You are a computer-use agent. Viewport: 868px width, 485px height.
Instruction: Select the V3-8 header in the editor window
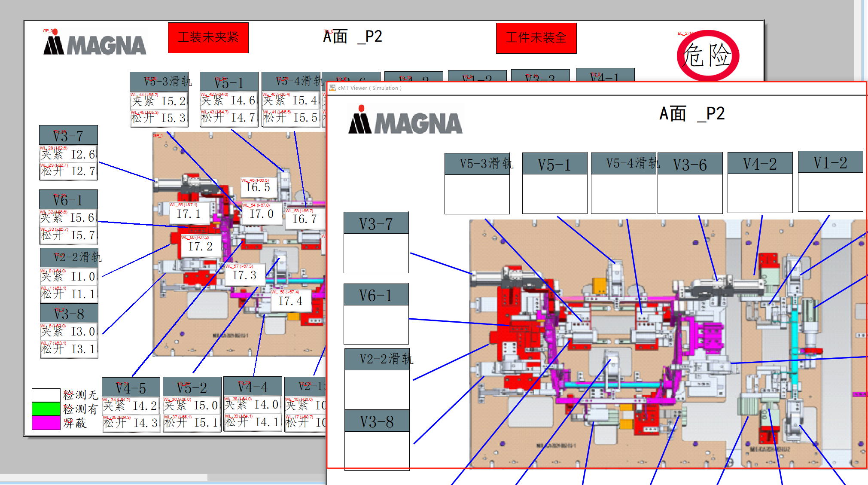tap(69, 313)
